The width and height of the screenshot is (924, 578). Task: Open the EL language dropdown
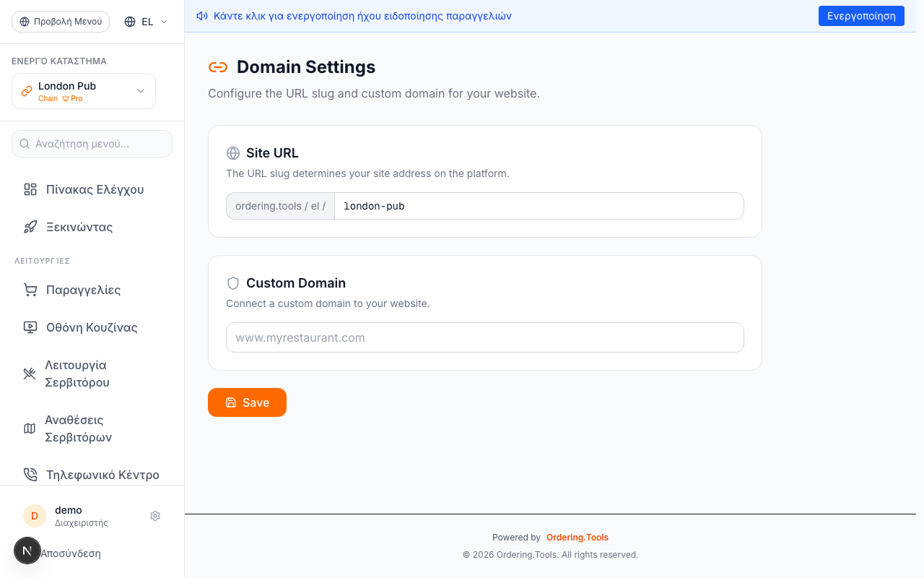click(146, 22)
